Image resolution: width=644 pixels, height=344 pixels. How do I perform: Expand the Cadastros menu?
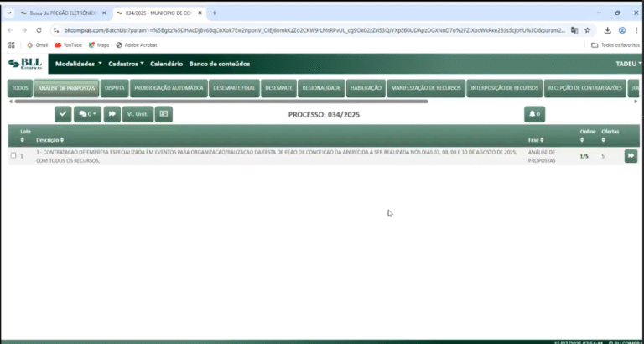coord(127,64)
